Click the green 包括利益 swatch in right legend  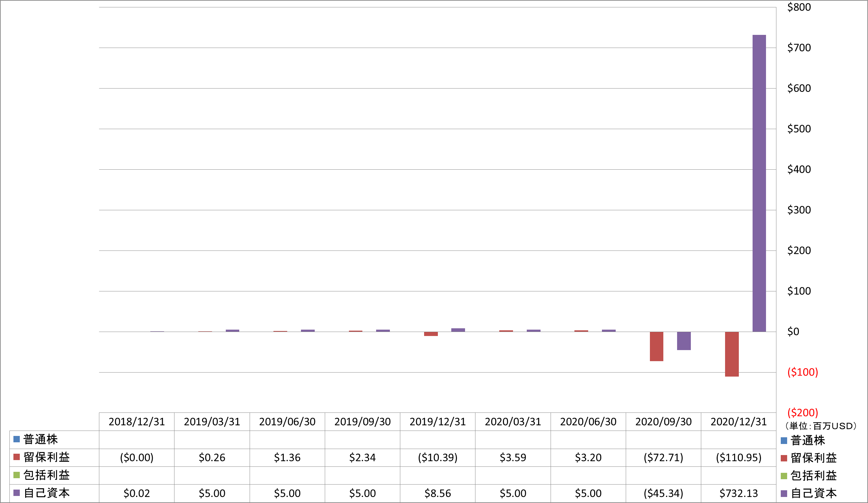[784, 476]
